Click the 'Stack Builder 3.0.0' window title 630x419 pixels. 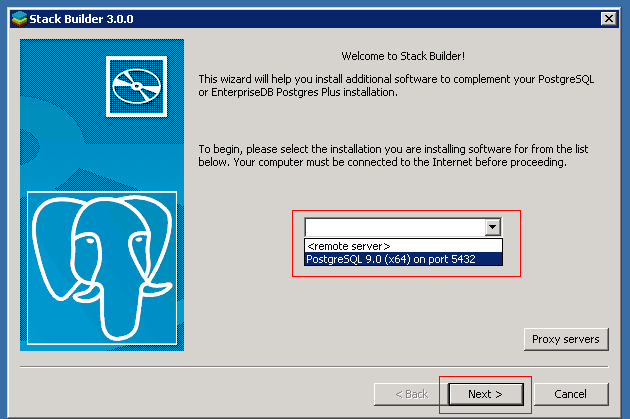click(x=81, y=19)
